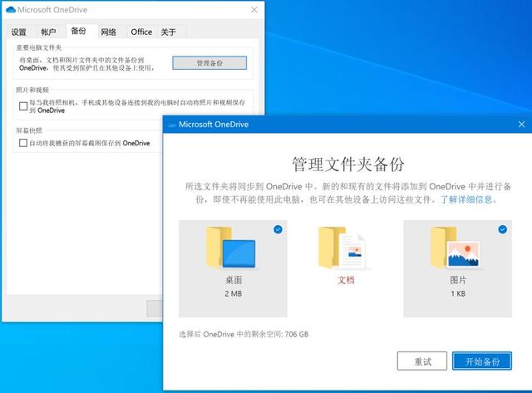Click the remaining space 706 GB text
The height and width of the screenshot is (393, 532).
[244, 334]
